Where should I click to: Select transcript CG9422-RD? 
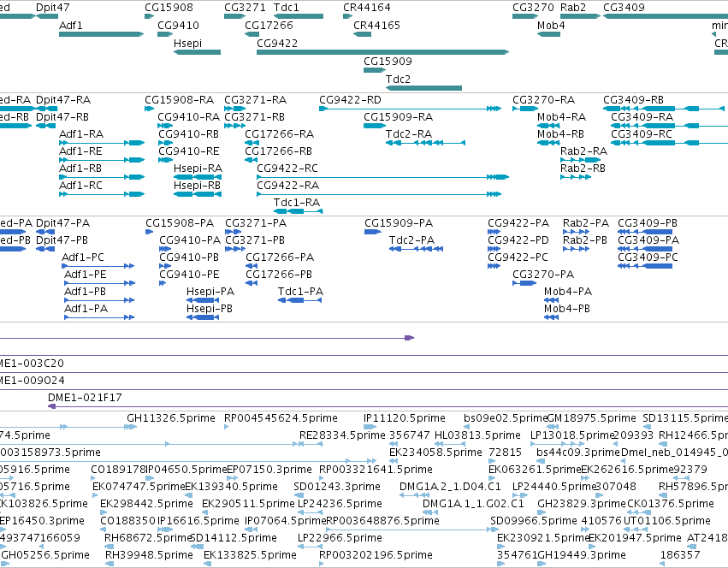click(411, 109)
